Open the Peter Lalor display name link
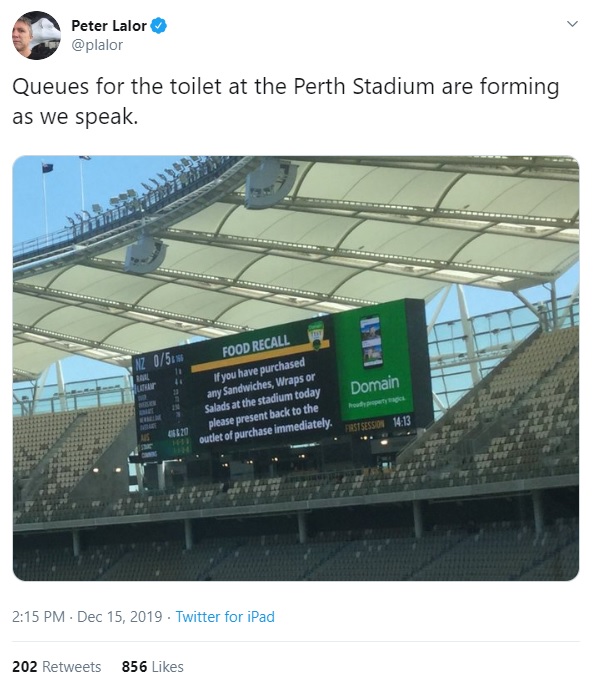This screenshot has width=611, height=690. click(109, 26)
